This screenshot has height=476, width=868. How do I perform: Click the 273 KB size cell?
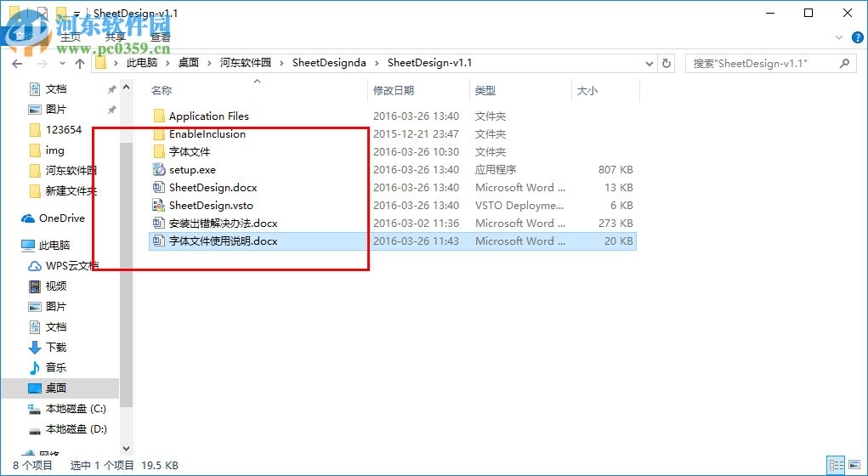616,223
